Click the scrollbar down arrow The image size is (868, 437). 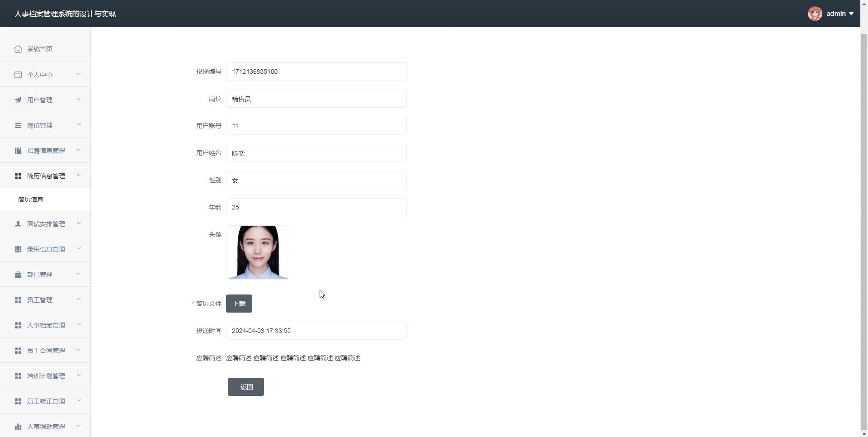tap(864, 434)
